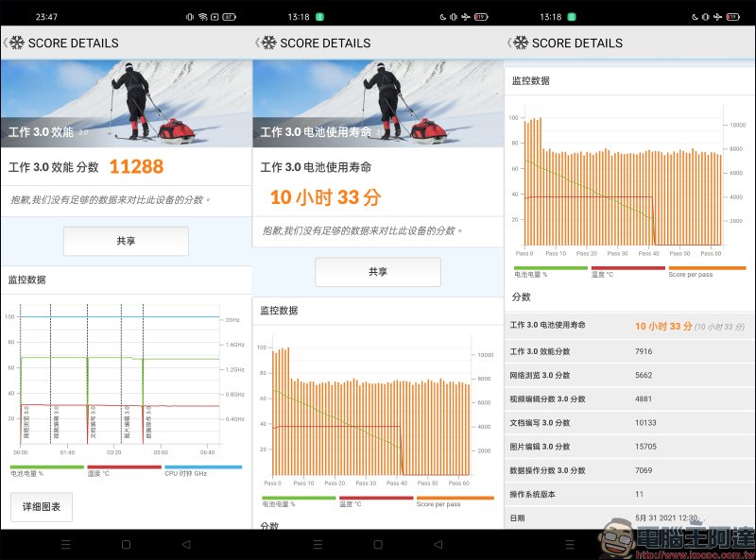Tap the skier banner labeled 工作 3.0 电池使用寿命
Viewport: 756px width, 560px height.
coord(378,104)
